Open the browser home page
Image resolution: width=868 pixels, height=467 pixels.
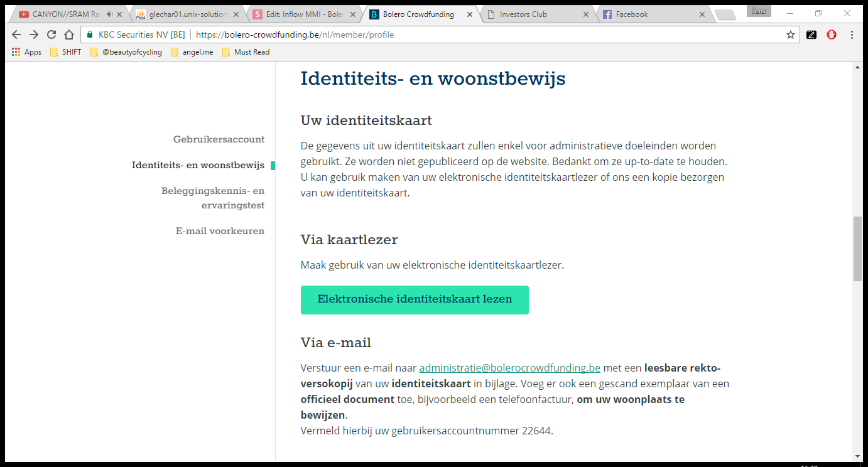click(69, 35)
